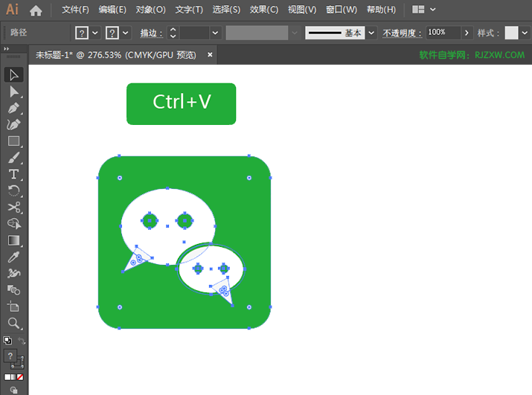Click the workspace layout switcher icon
The height and width of the screenshot is (395, 532).
[x=418, y=10]
